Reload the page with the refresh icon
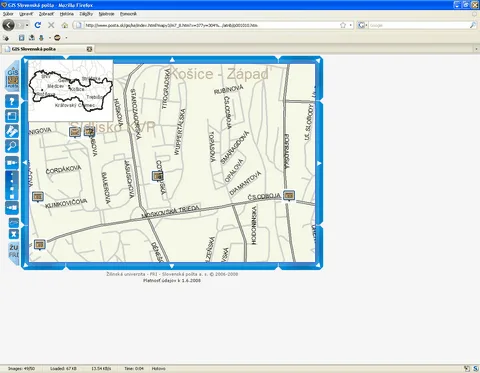This screenshot has height=373, width=480. point(38,25)
